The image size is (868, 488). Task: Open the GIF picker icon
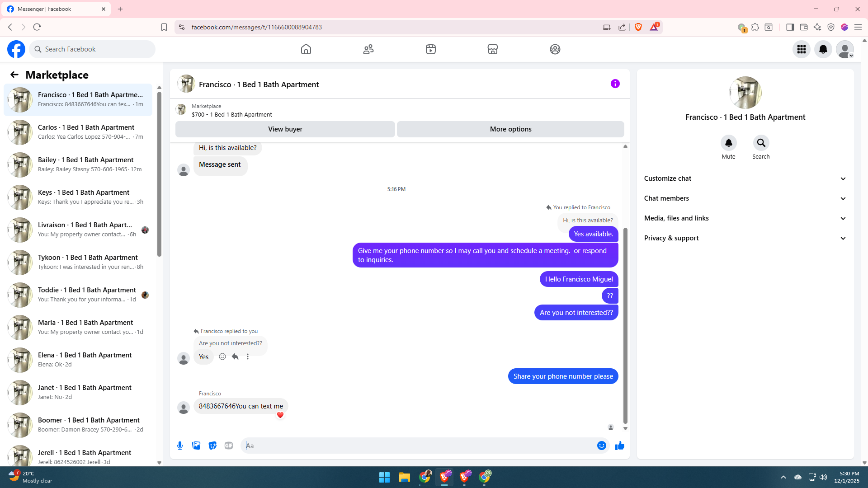[229, 446]
